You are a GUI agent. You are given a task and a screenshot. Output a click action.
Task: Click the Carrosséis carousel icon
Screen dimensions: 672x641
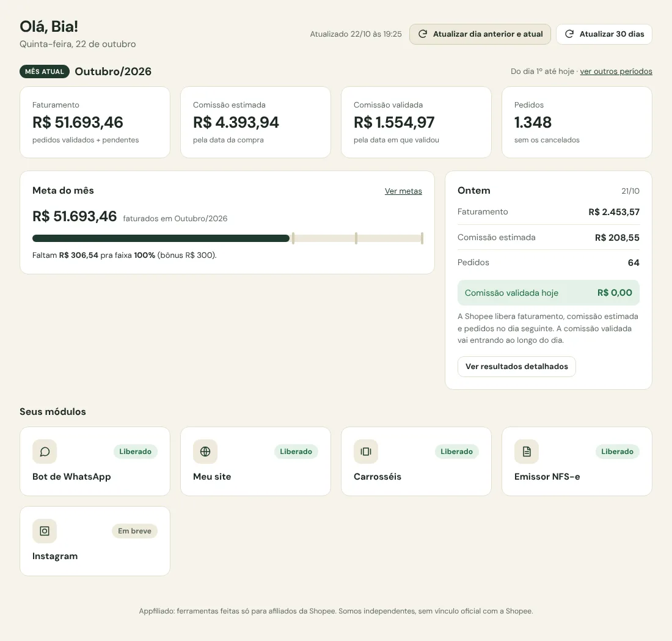[x=366, y=452]
